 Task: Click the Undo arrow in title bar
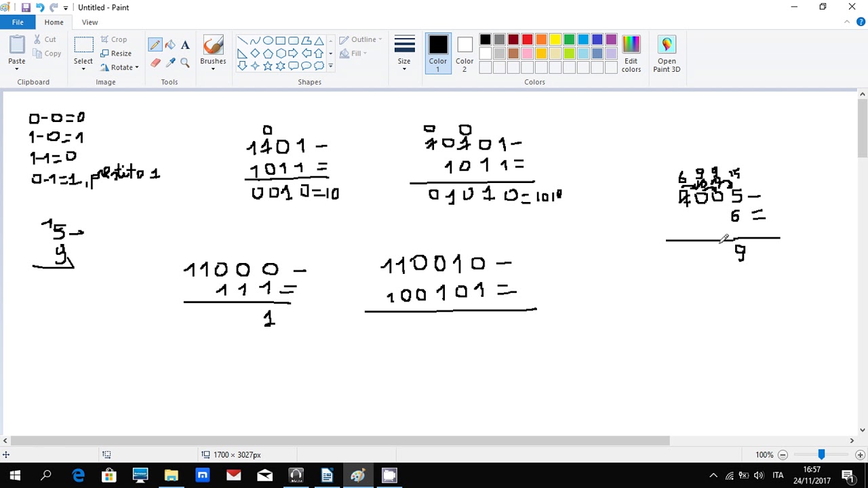click(x=40, y=7)
